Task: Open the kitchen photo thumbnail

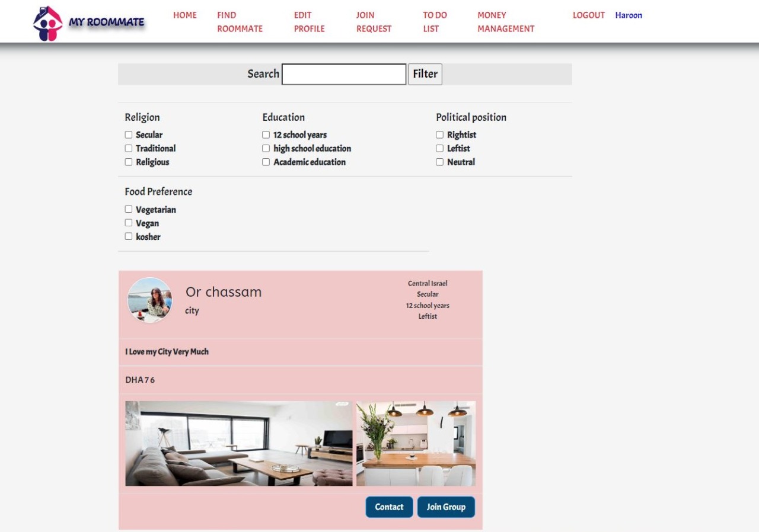Action: pos(416,444)
